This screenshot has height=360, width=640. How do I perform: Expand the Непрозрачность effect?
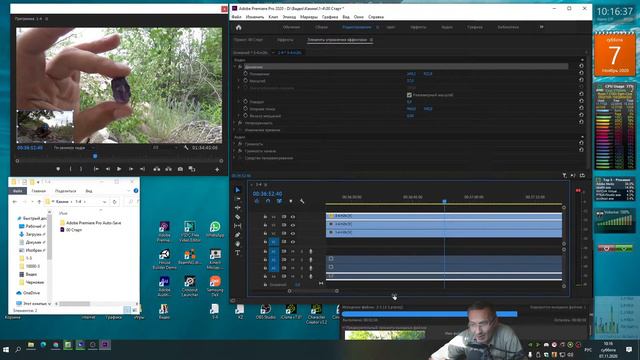coord(235,122)
